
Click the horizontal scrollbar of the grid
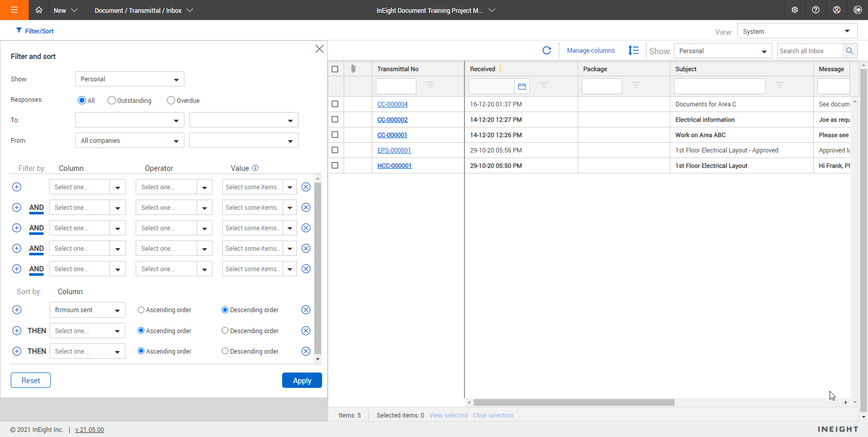point(574,403)
